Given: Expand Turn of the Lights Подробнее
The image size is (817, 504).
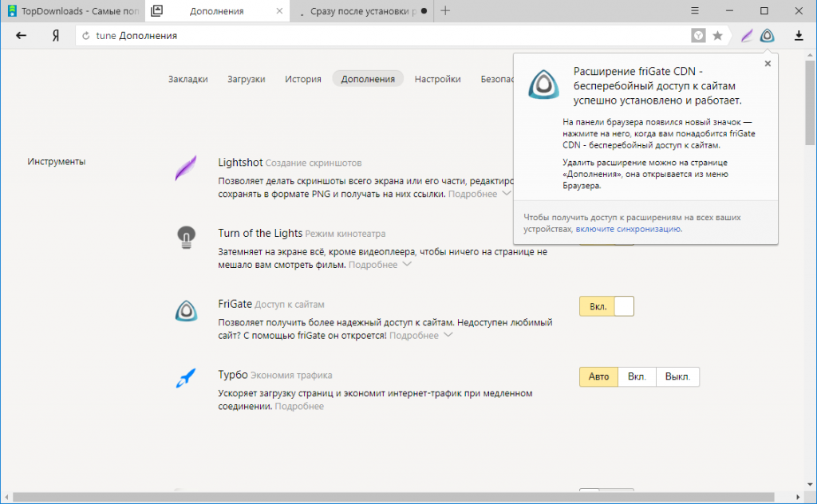Looking at the screenshot, I should pos(380,265).
